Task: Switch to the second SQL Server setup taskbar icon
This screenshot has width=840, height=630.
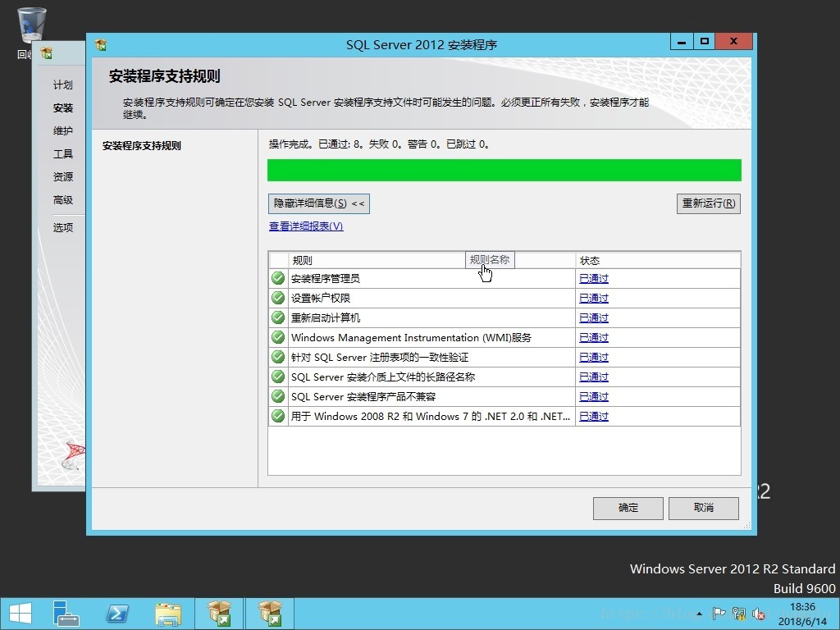Action: pyautogui.click(x=270, y=614)
